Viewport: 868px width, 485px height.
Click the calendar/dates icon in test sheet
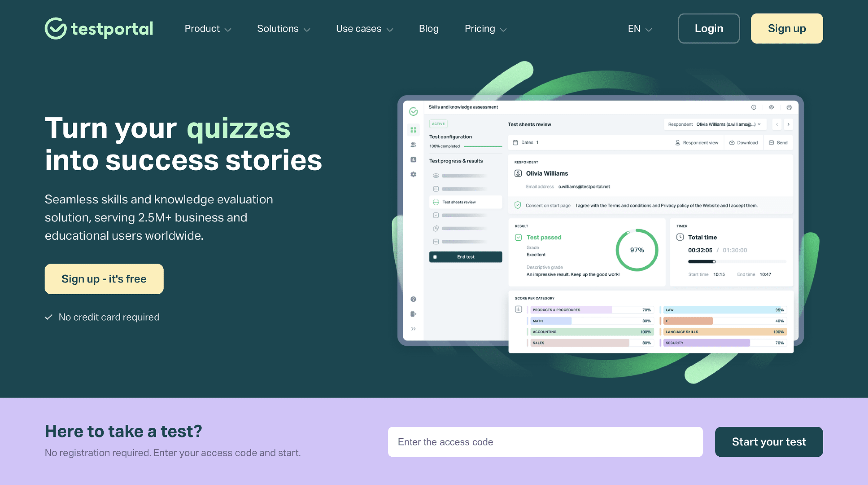(515, 142)
